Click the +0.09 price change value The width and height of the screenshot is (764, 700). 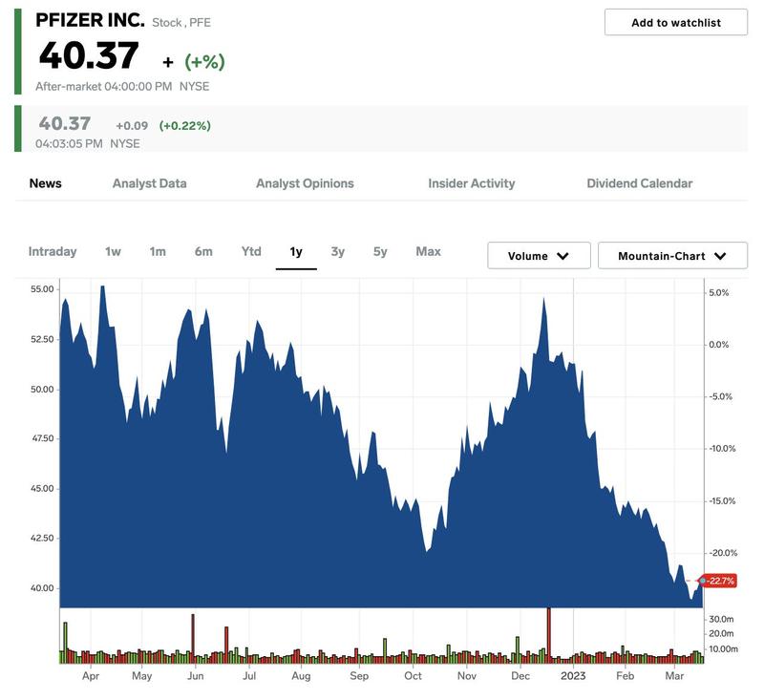click(132, 126)
